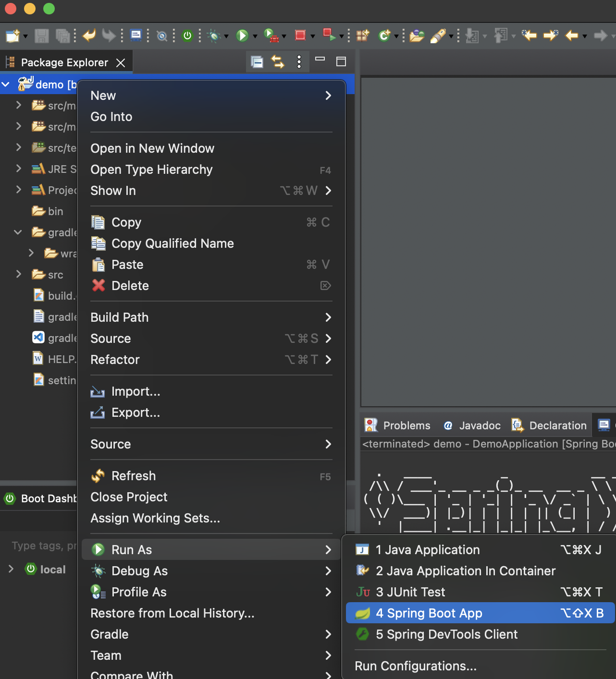Collapse the gradle folder node
Image resolution: width=616 pixels, height=679 pixels.
[18, 232]
